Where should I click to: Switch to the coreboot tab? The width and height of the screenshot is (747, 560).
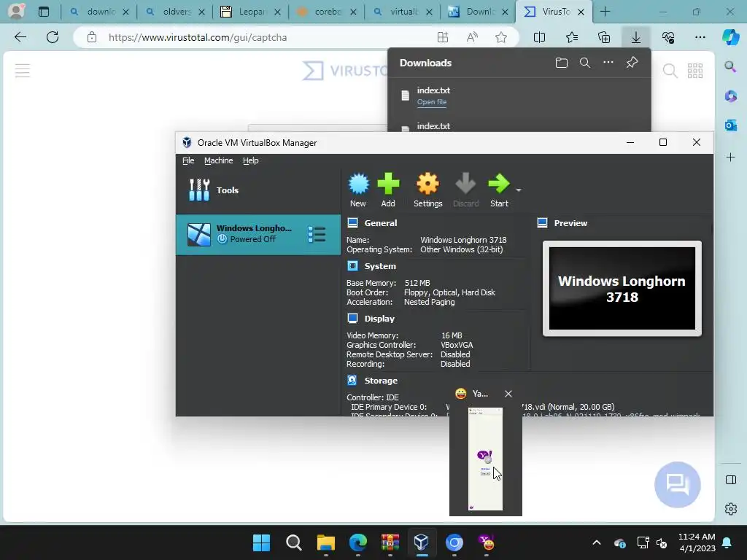(x=326, y=12)
